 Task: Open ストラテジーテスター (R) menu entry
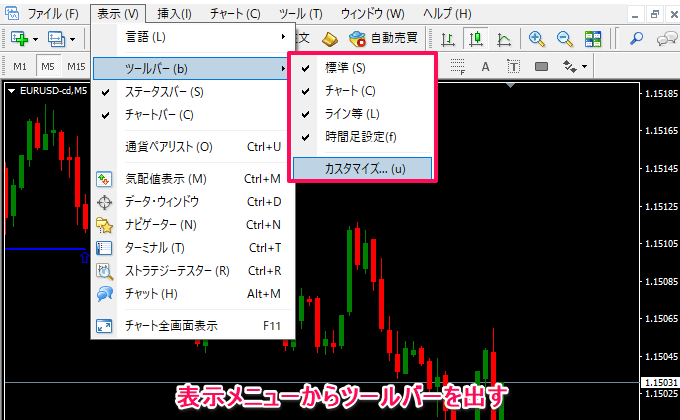coord(192,271)
